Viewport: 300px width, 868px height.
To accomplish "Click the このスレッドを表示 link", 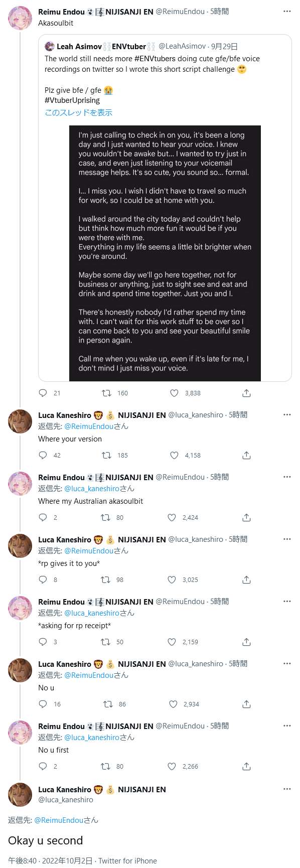I will [78, 112].
